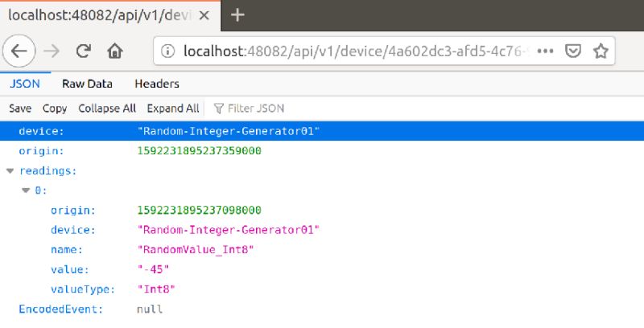Click origin value 1592231895237359000
Screen dimensions: 644x328
tap(199, 151)
